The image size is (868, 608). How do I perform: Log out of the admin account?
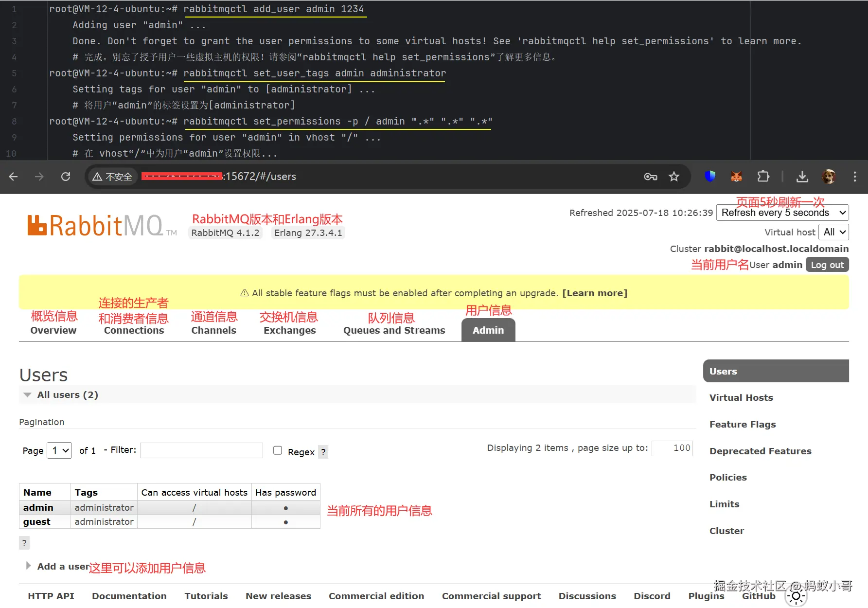(827, 265)
